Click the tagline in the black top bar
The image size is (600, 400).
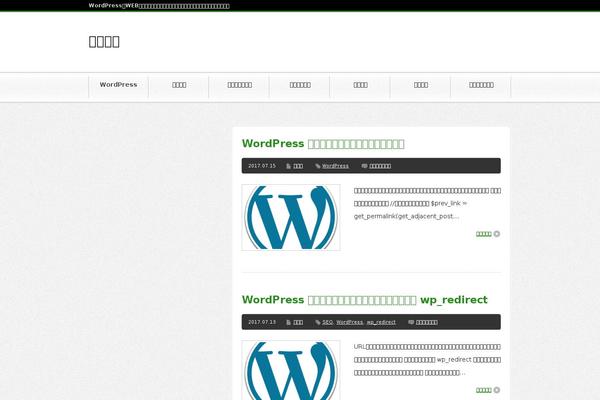tap(159, 6)
